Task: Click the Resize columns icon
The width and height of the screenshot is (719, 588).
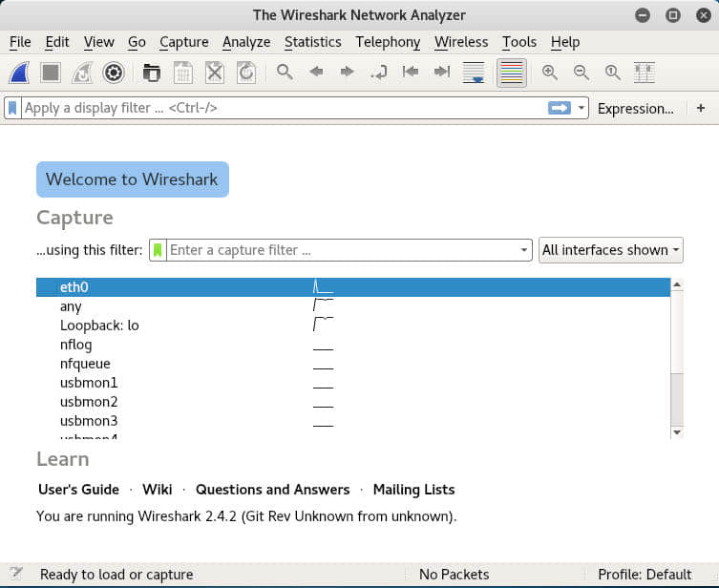Action: click(645, 73)
